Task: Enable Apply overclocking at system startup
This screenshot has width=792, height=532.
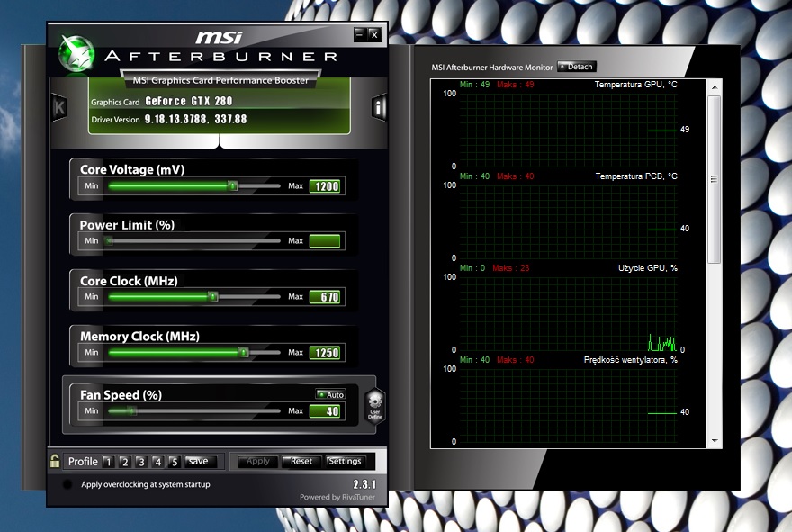Action: pyautogui.click(x=66, y=482)
